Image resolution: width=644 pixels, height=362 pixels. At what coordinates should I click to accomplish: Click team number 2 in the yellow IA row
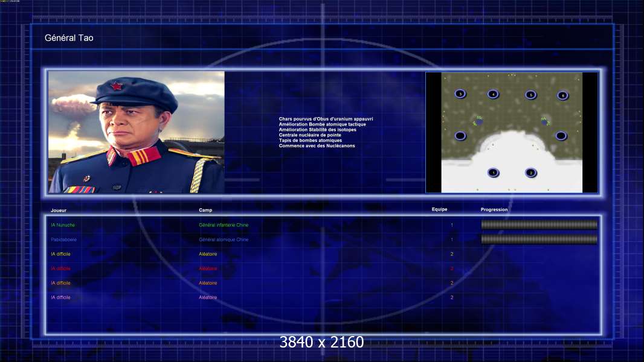[x=452, y=254]
